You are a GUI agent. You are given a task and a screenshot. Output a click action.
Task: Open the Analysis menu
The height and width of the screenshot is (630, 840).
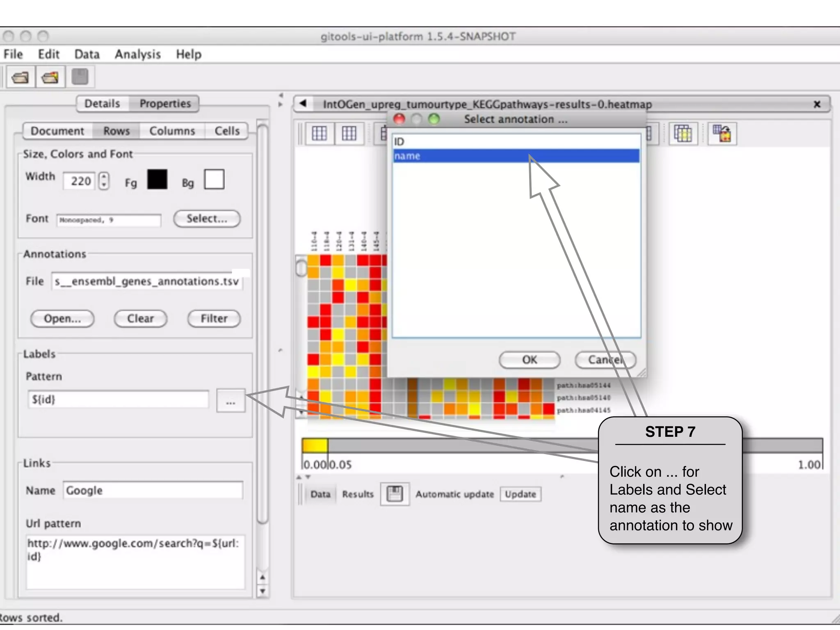(137, 54)
